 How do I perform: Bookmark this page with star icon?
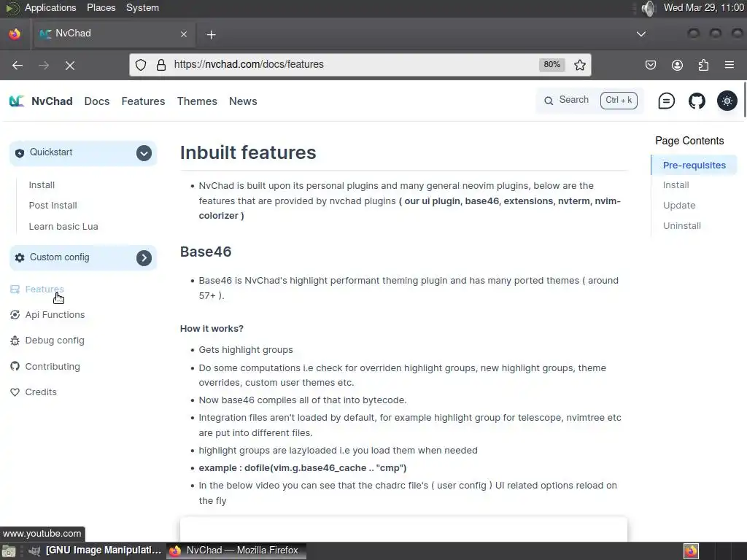pos(580,65)
